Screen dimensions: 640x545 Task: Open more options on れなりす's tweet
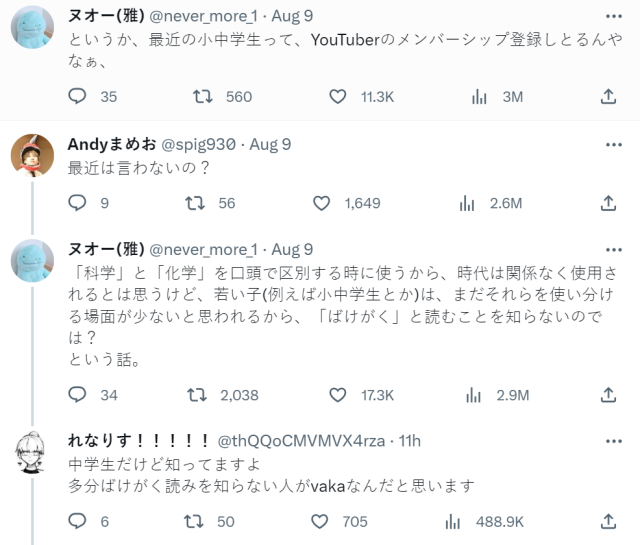click(614, 441)
